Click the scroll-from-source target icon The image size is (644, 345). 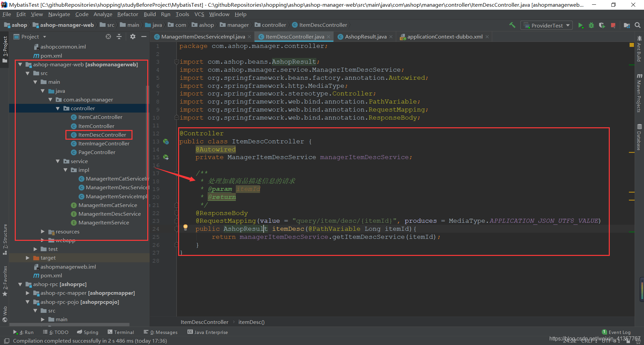point(108,37)
